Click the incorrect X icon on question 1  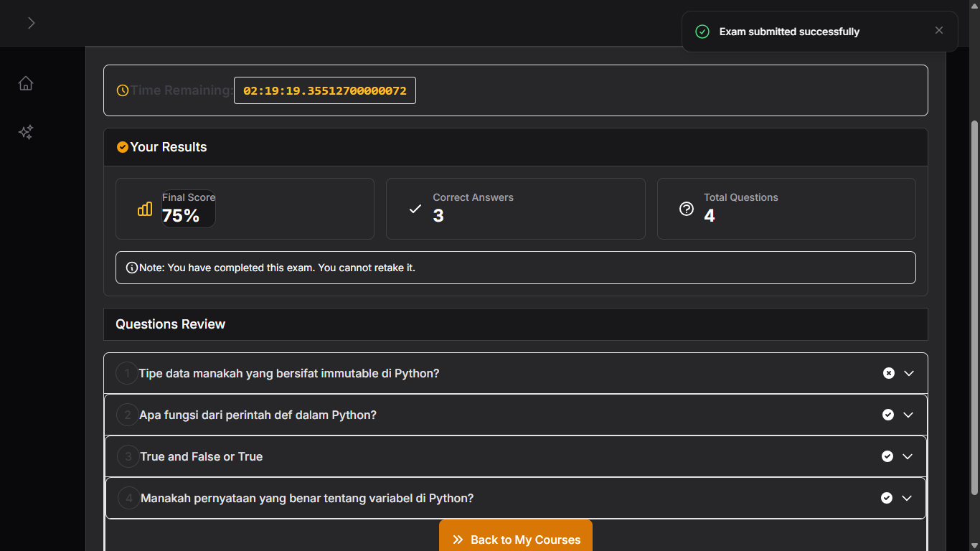coord(889,373)
